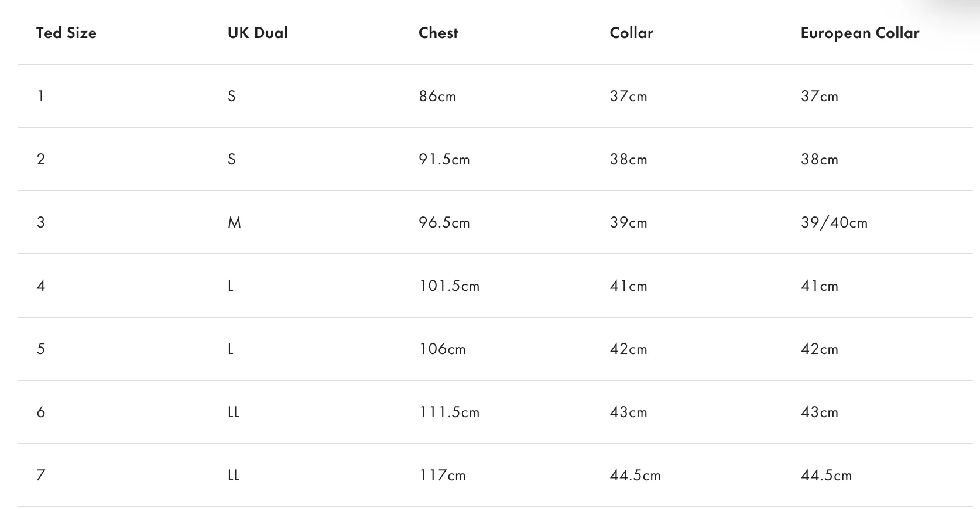Click the 101.5cm chest value
This screenshot has width=980, height=509.
pyautogui.click(x=449, y=286)
